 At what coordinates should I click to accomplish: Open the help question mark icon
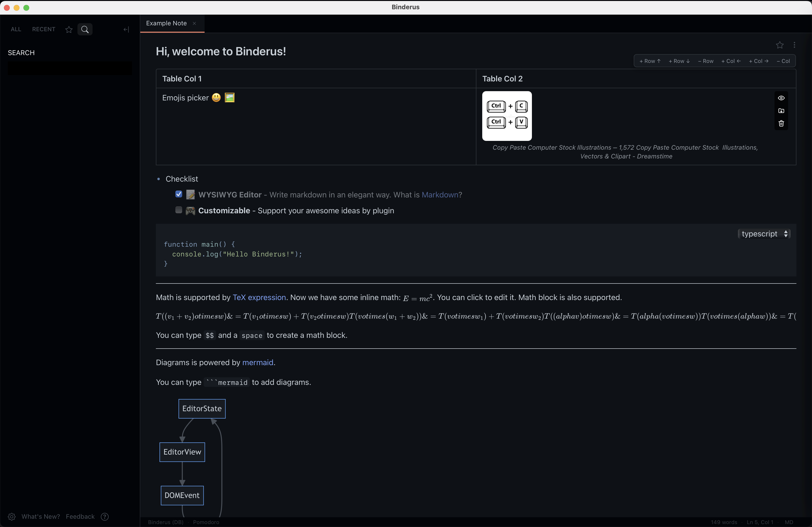[x=105, y=517]
